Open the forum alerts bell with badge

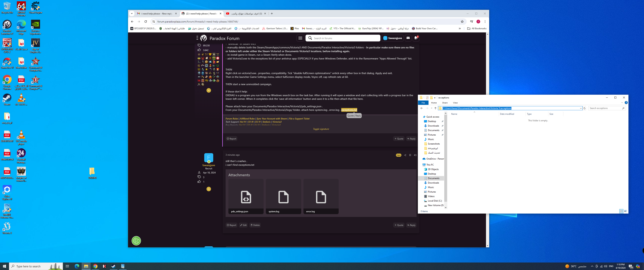tap(416, 38)
